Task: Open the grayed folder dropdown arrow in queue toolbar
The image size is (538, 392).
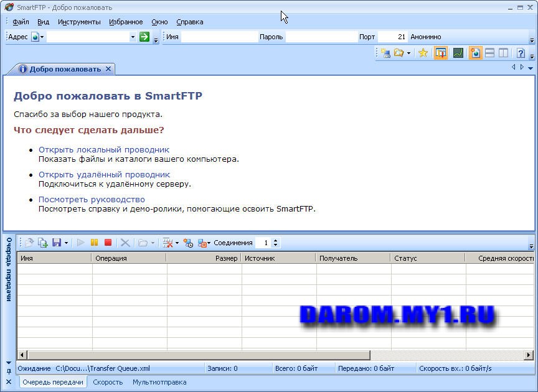Action: point(153,243)
